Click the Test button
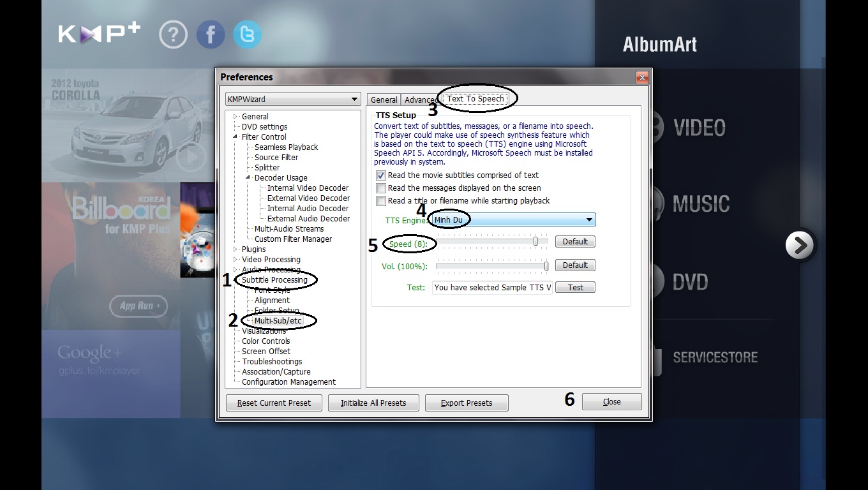 click(575, 288)
